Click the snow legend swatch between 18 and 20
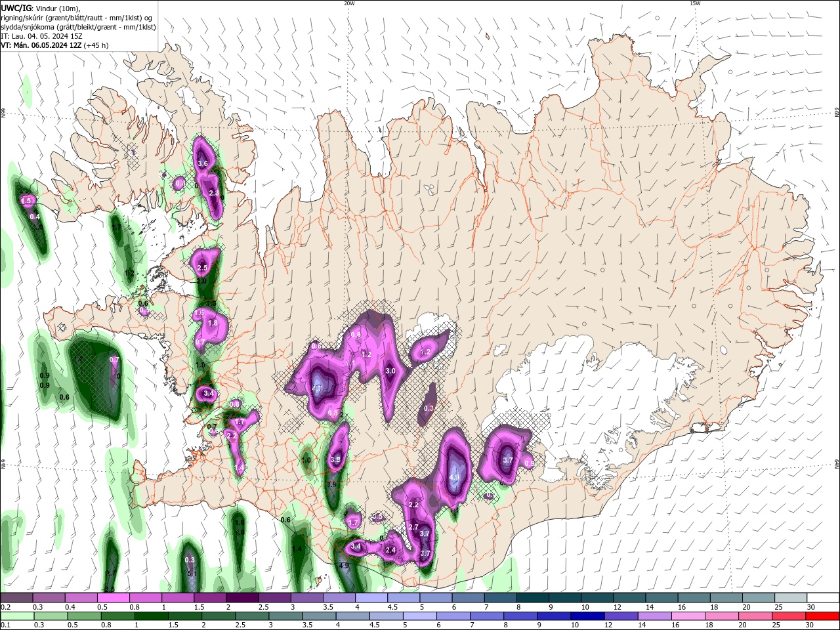840x630 pixels. 727,598
